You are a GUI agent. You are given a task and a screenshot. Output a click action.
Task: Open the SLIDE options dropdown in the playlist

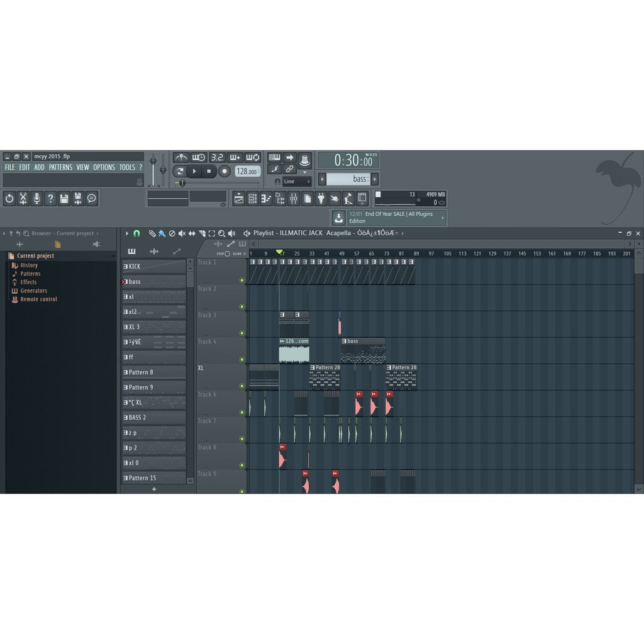[244, 253]
